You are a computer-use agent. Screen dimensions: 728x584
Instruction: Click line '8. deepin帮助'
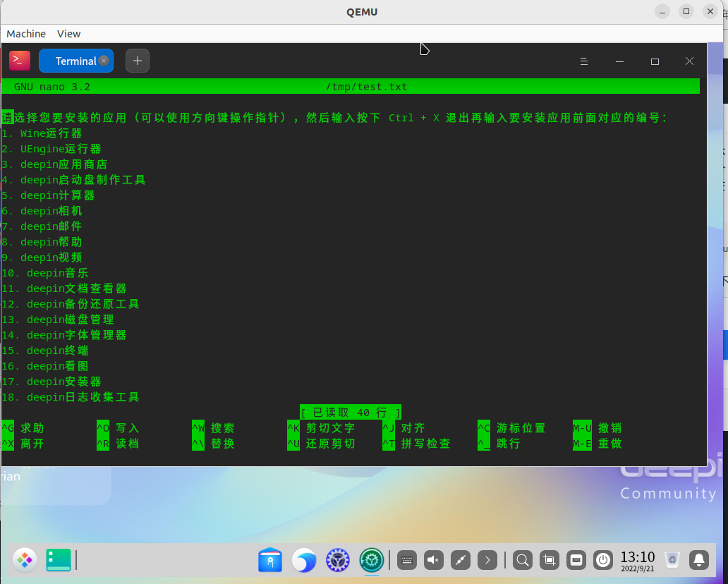[42, 243]
